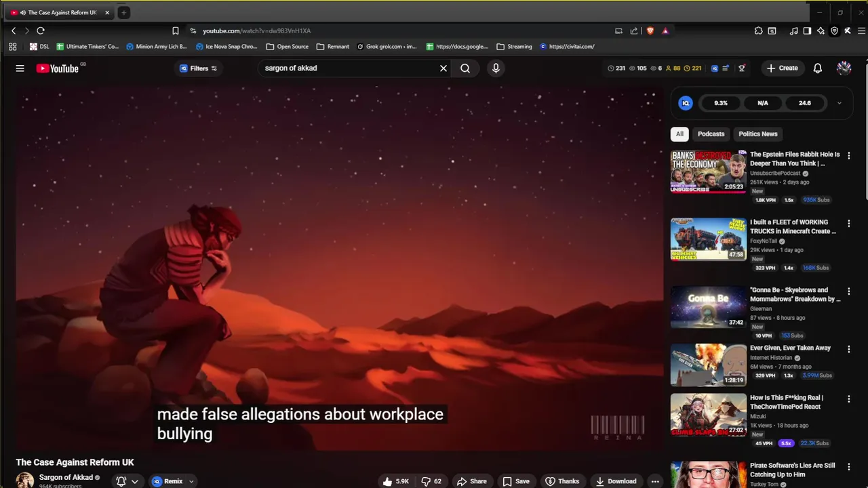Open DSL bookmark
868x488 pixels.
click(39, 47)
